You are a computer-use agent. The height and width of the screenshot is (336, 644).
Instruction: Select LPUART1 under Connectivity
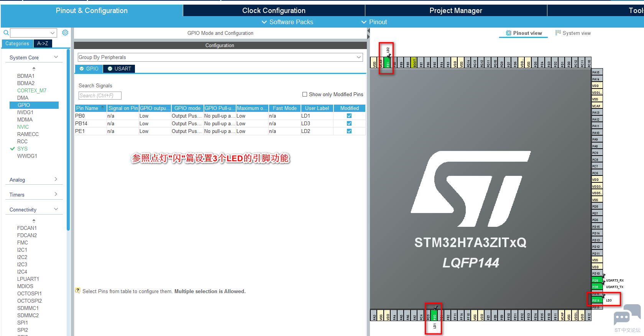(x=28, y=279)
